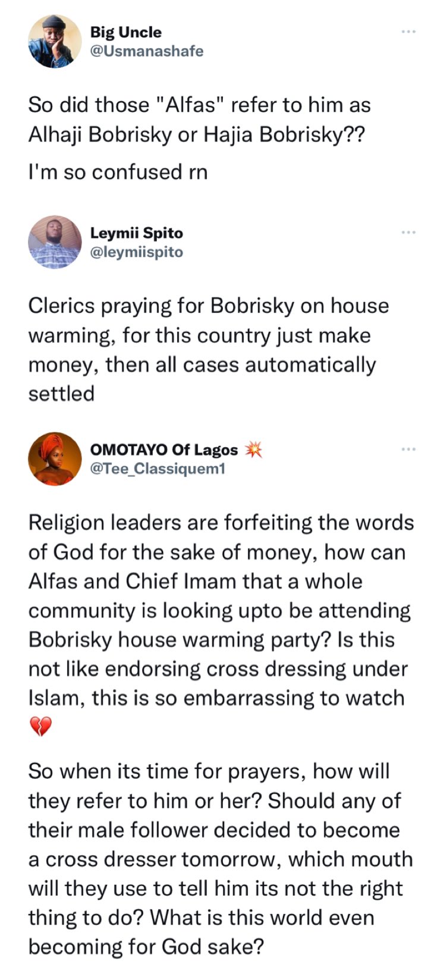Open more options on Leymii Spito's tweet
Image resolution: width=431 pixels, height=980 pixels.
[x=408, y=232]
